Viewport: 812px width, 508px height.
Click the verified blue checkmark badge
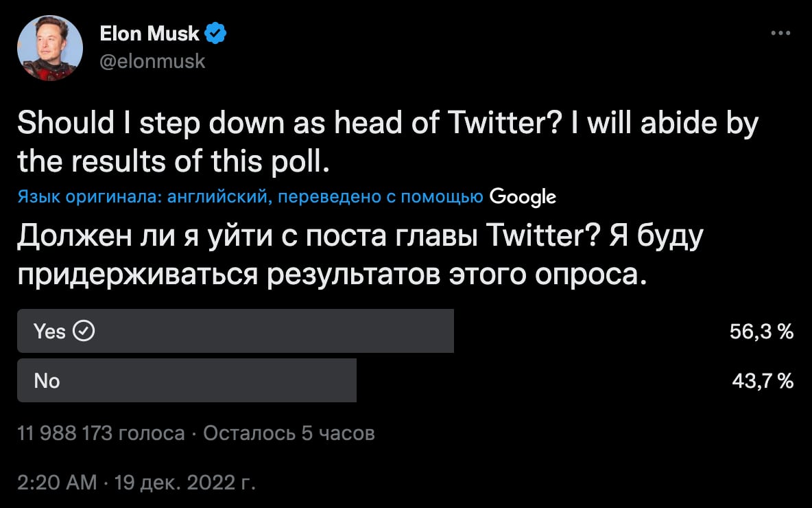(x=215, y=33)
